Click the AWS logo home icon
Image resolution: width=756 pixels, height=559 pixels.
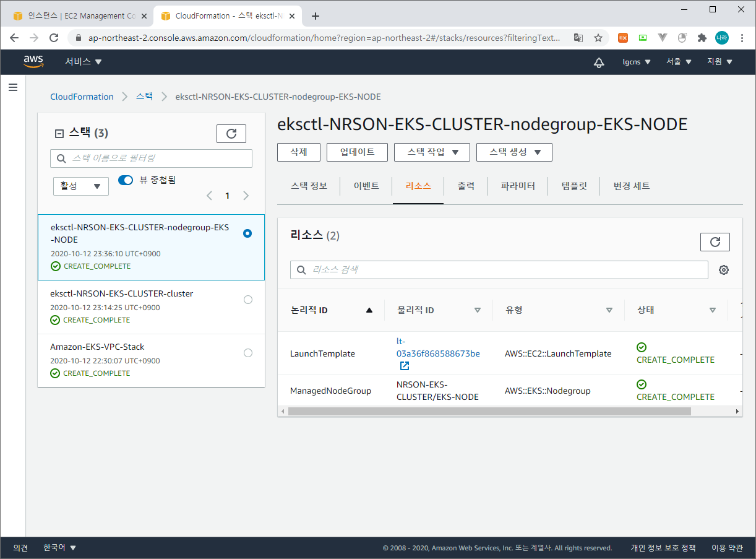coord(33,61)
